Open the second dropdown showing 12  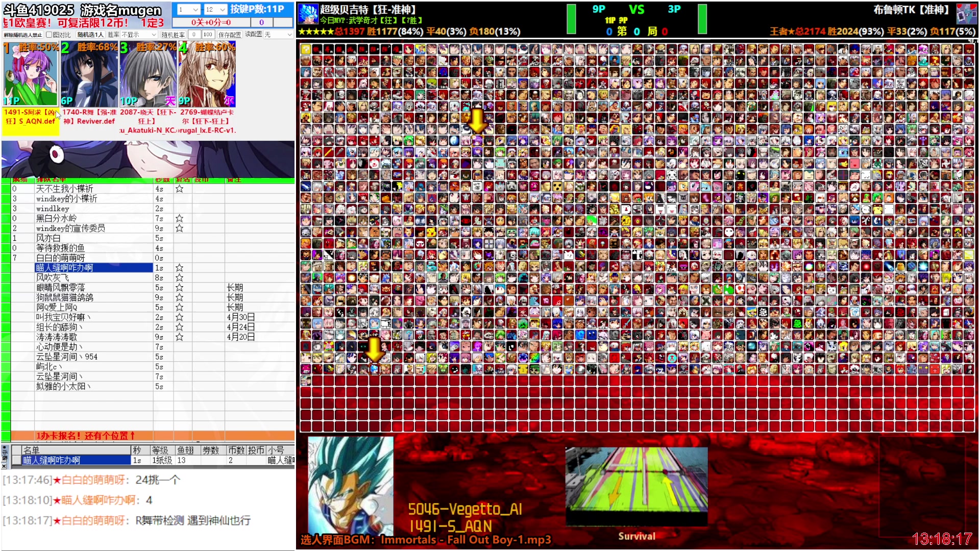tap(215, 9)
